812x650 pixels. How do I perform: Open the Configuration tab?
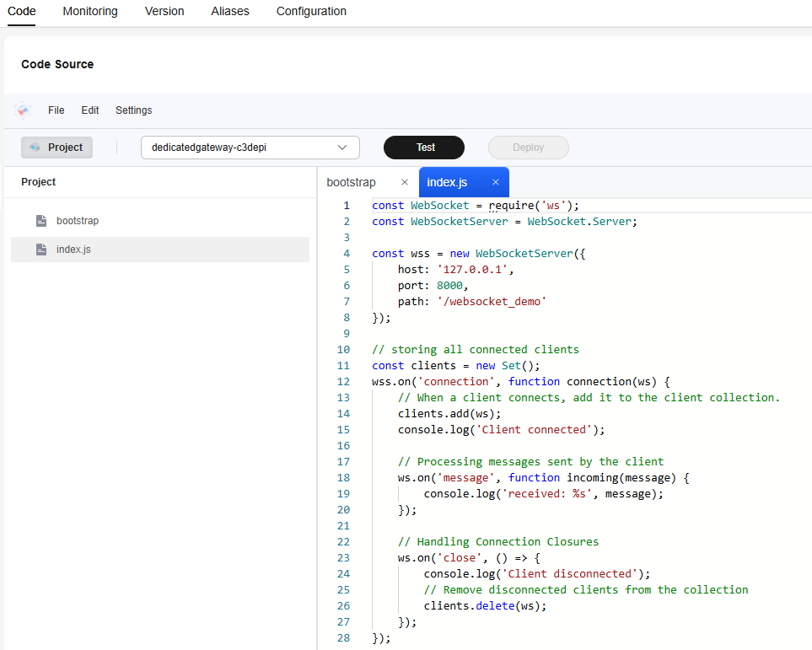[x=311, y=12]
